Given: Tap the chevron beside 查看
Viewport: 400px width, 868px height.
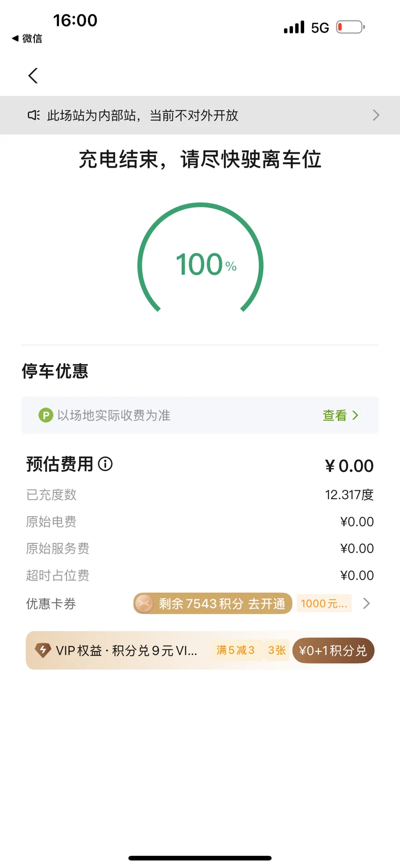Looking at the screenshot, I should coord(355,415).
